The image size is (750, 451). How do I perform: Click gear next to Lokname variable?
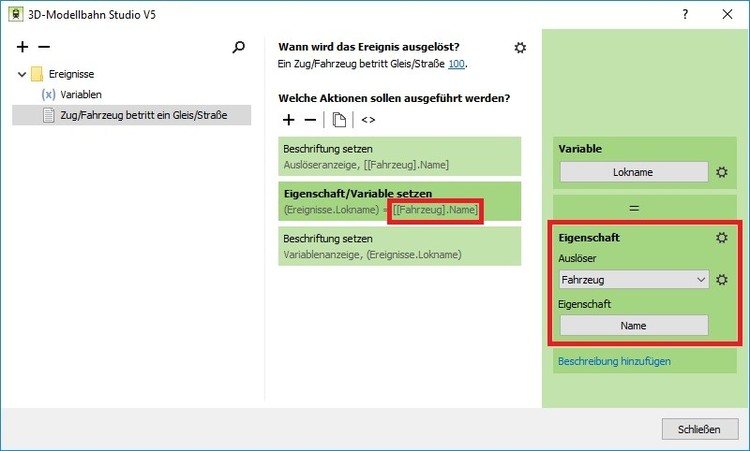(722, 172)
